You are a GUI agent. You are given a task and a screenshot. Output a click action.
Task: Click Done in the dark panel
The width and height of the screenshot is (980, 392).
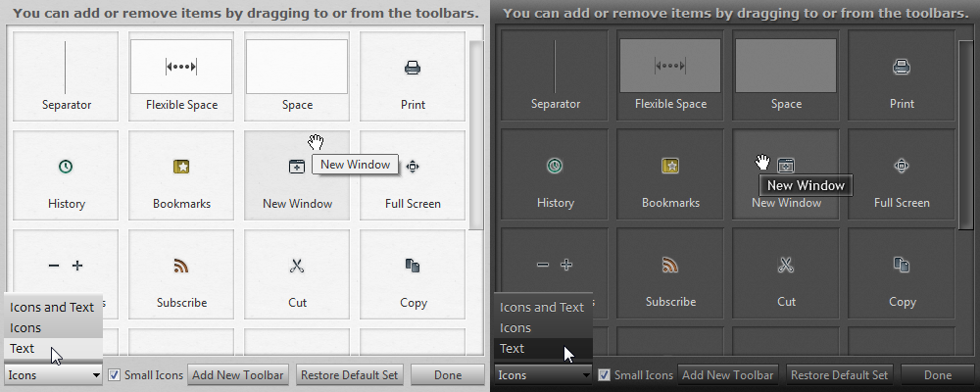coord(938,375)
